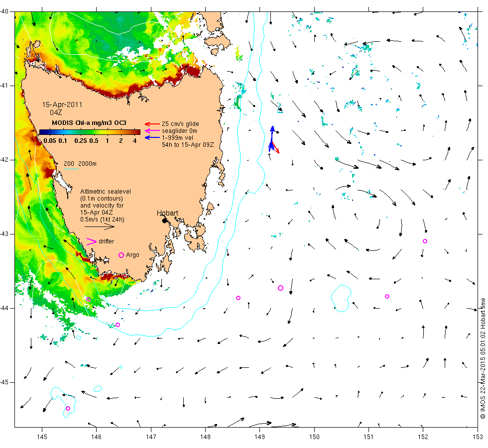Click the IMOS copyright timestamp text

483,358
